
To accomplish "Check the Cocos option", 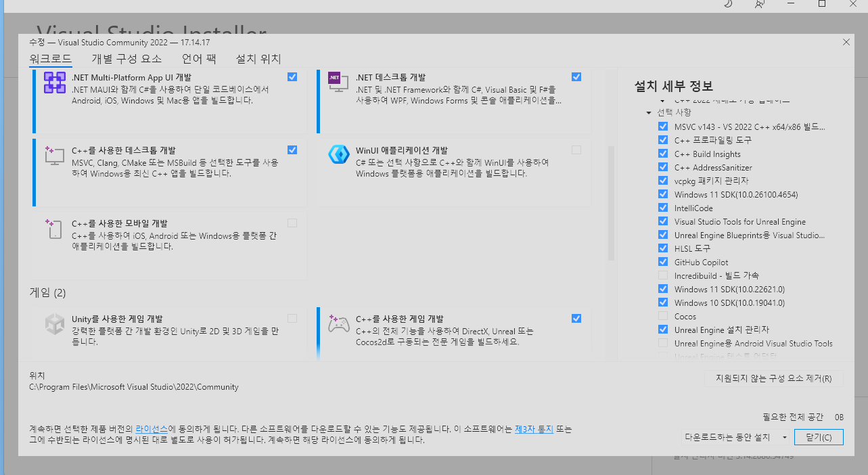I will 662,316.
